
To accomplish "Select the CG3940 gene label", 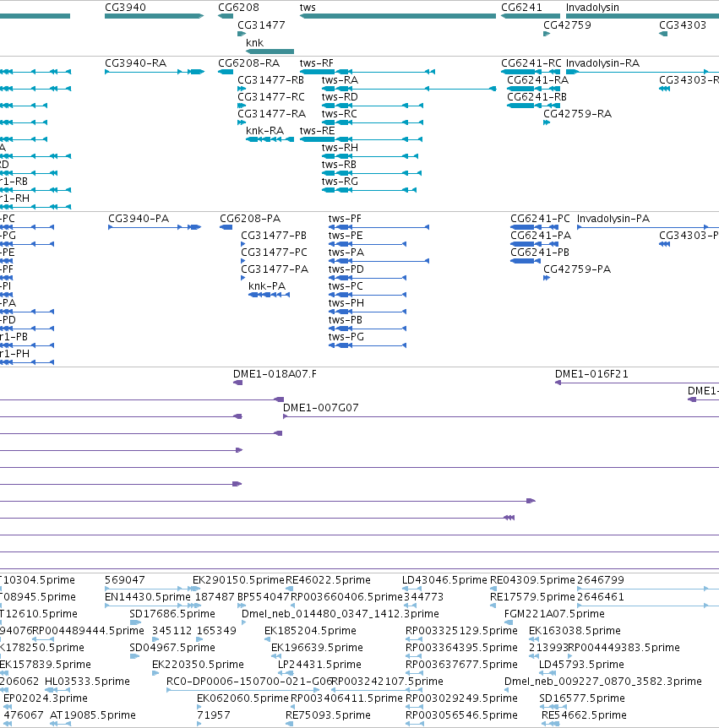I will coord(125,8).
